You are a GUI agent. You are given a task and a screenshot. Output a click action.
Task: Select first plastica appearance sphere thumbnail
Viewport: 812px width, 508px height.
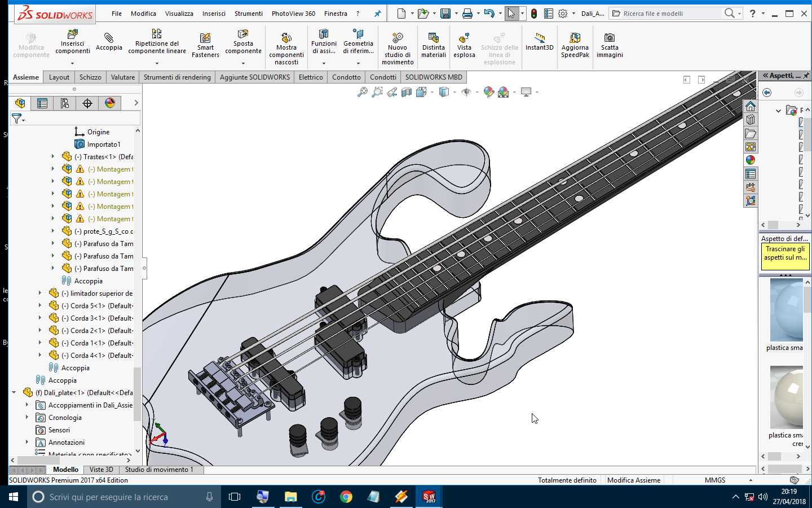tap(787, 309)
